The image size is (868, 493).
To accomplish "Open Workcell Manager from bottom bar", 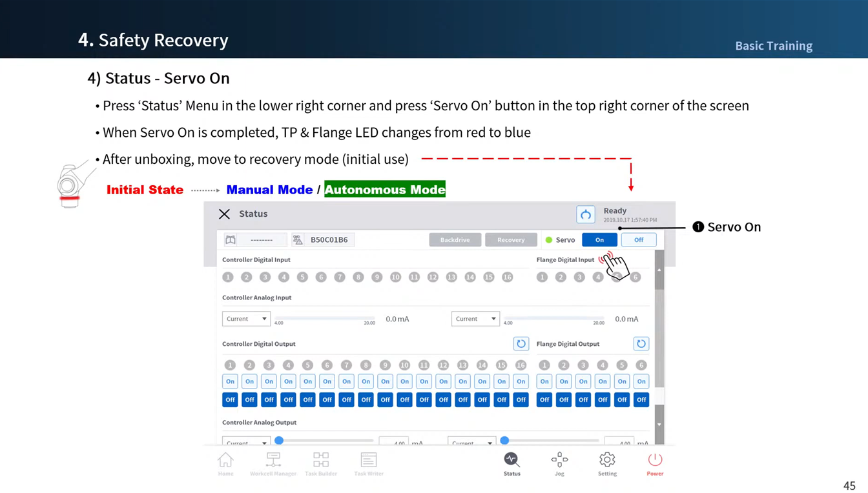I will pyautogui.click(x=273, y=463).
